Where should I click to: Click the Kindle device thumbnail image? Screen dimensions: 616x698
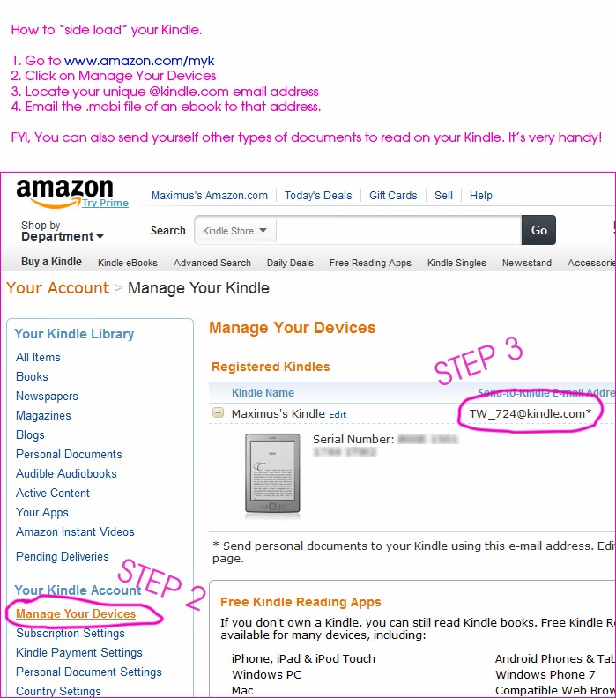pos(272,475)
